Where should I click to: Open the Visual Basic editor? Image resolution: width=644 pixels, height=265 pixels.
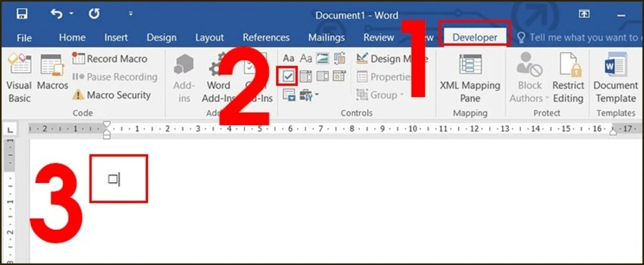tap(19, 78)
